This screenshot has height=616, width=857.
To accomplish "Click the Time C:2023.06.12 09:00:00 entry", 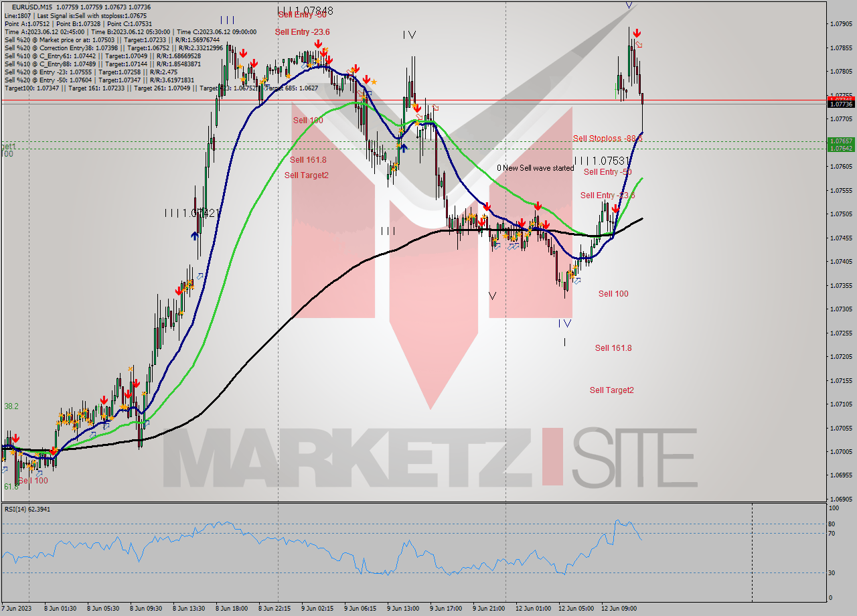I will (216, 31).
